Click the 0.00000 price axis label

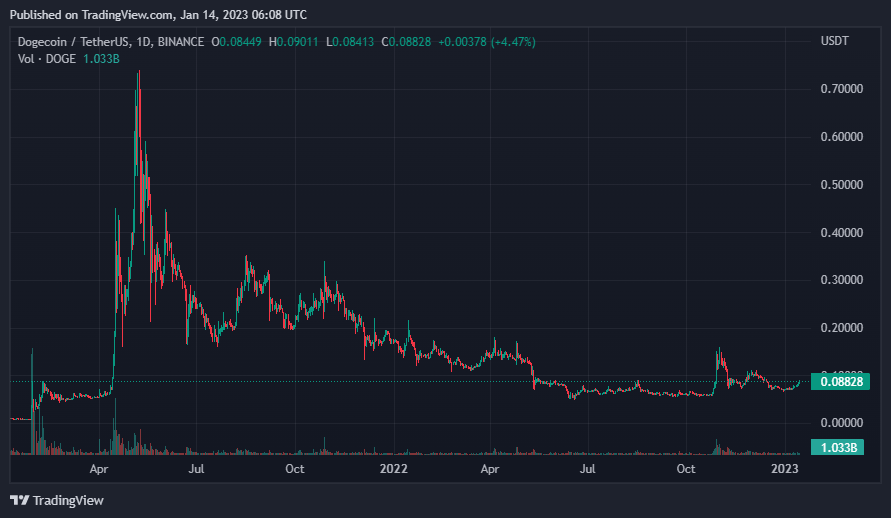[x=842, y=423]
